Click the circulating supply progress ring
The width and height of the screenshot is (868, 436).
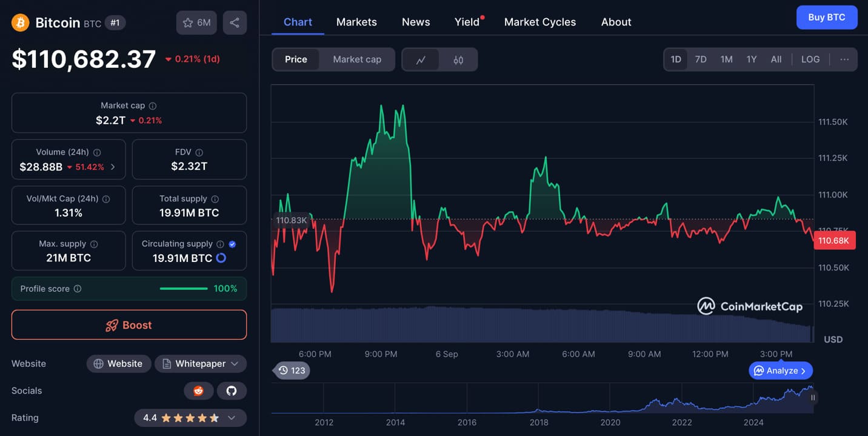pyautogui.click(x=221, y=258)
